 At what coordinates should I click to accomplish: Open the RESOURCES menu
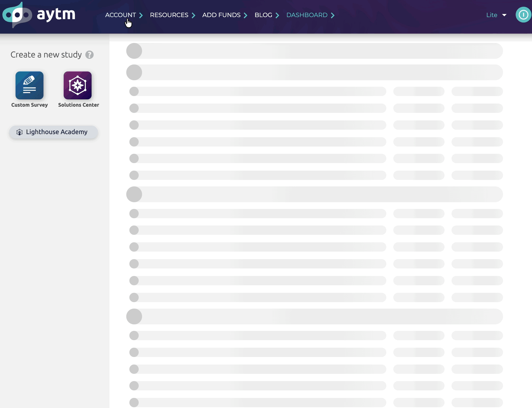tap(169, 15)
